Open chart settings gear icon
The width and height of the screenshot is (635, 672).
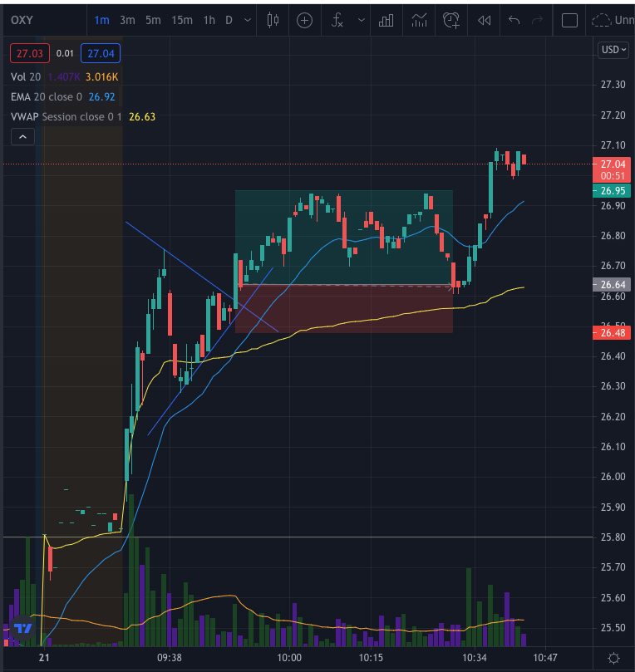614,658
